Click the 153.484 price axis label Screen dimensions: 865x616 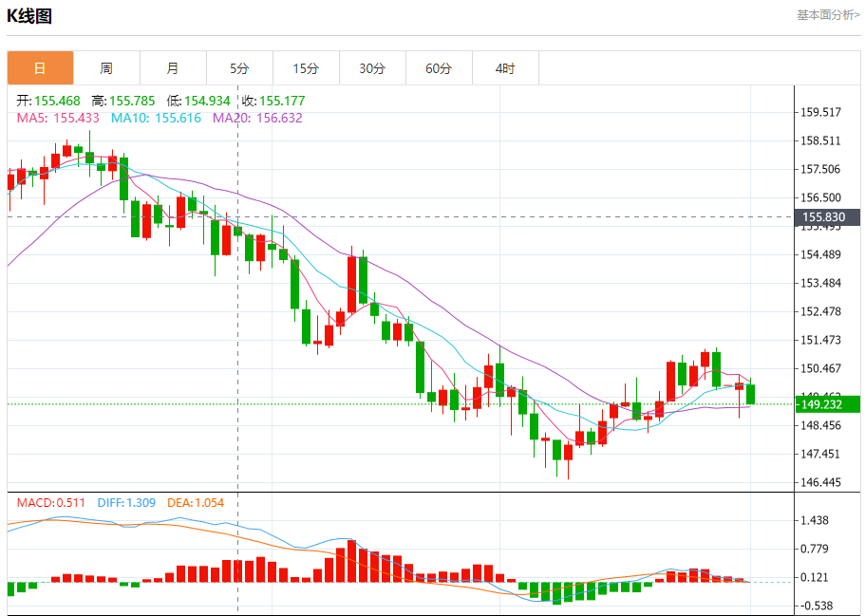click(x=821, y=284)
